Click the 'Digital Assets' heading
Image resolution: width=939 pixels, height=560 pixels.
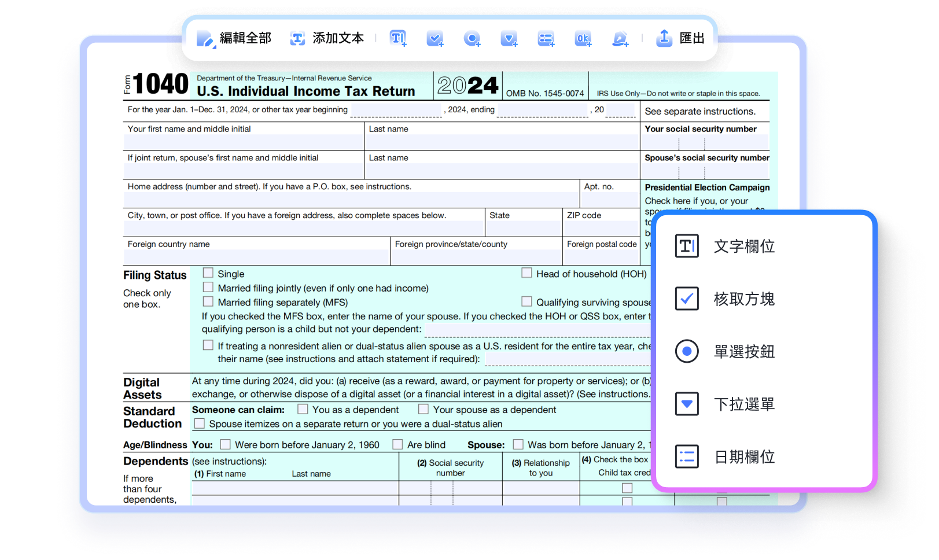click(x=142, y=388)
